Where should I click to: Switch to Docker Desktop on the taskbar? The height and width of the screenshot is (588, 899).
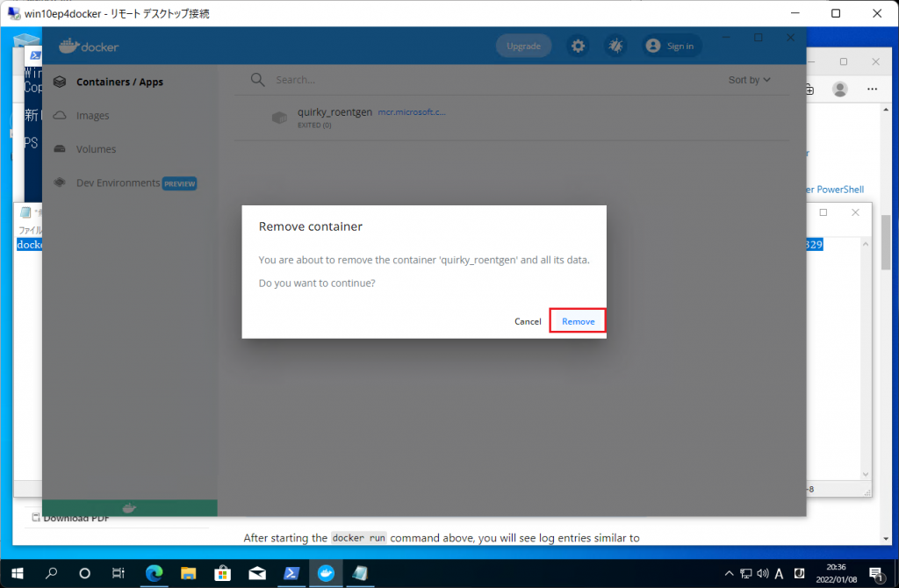pos(326,573)
